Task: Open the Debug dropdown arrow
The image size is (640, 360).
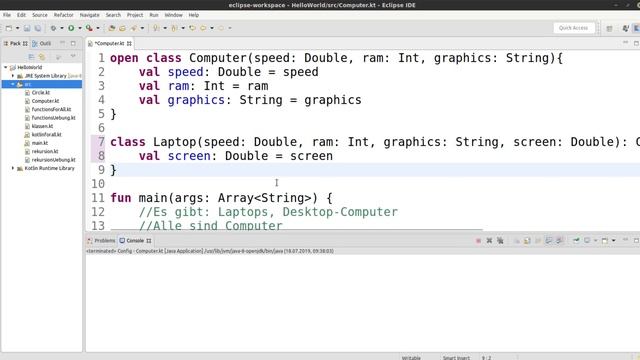Action: pyautogui.click(x=62, y=28)
